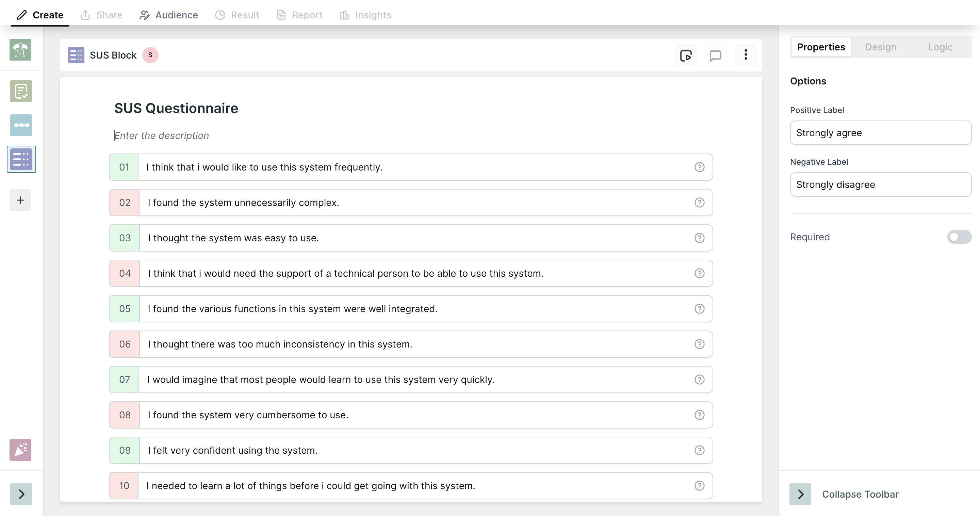Image resolution: width=980 pixels, height=516 pixels.
Task: Click the description placeholder field
Action: tap(162, 135)
